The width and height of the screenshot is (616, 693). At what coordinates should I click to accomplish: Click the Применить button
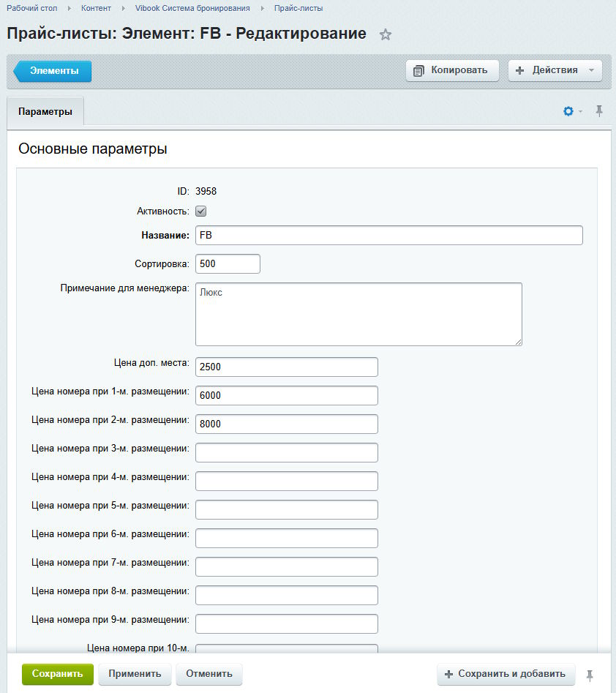135,674
